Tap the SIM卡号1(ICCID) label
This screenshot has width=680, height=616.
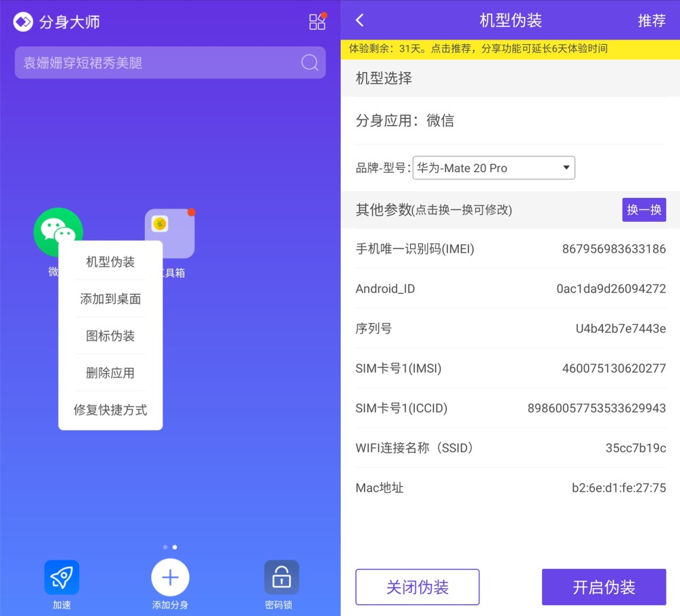(401, 409)
